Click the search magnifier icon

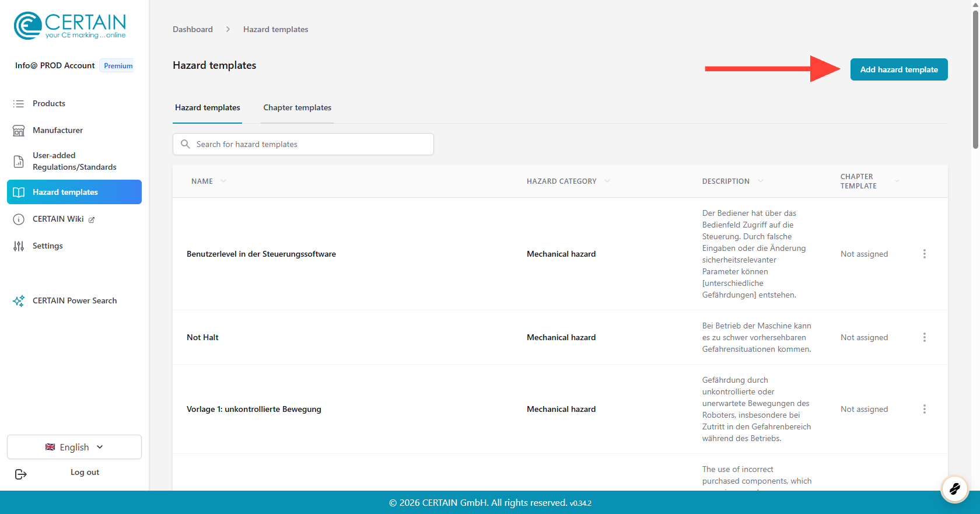(185, 144)
